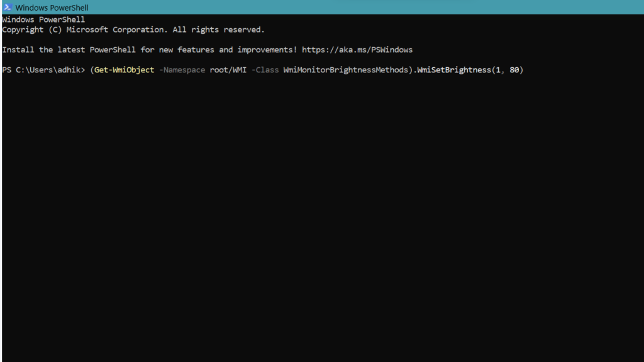This screenshot has width=644, height=362.
Task: Click the WmiSetBrightness method text
Action: [x=454, y=70]
